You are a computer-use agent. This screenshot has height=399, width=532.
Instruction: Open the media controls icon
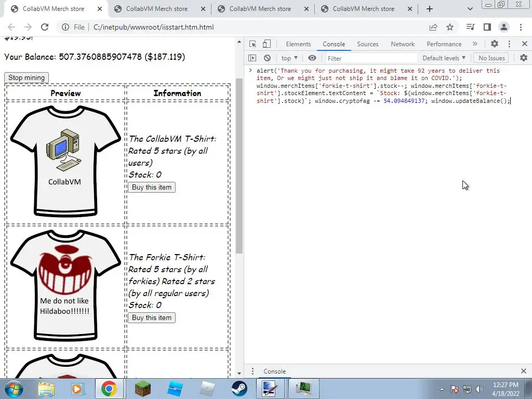point(470,27)
